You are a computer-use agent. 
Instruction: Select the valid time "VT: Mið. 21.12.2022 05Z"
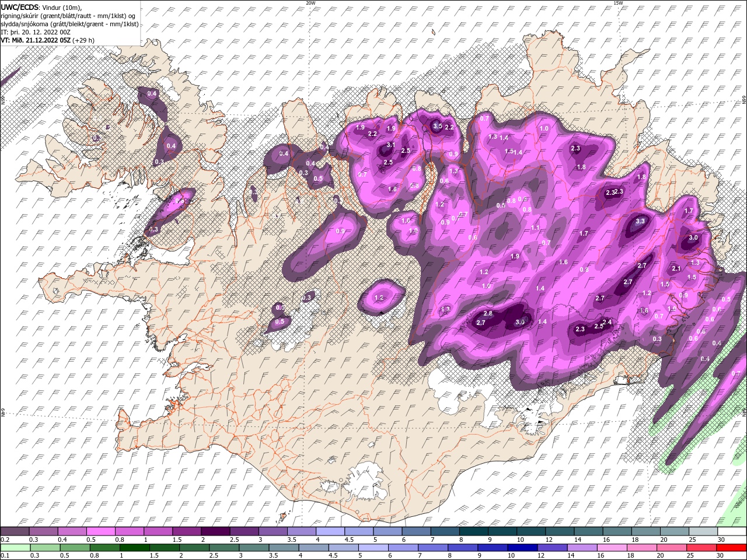[35, 40]
